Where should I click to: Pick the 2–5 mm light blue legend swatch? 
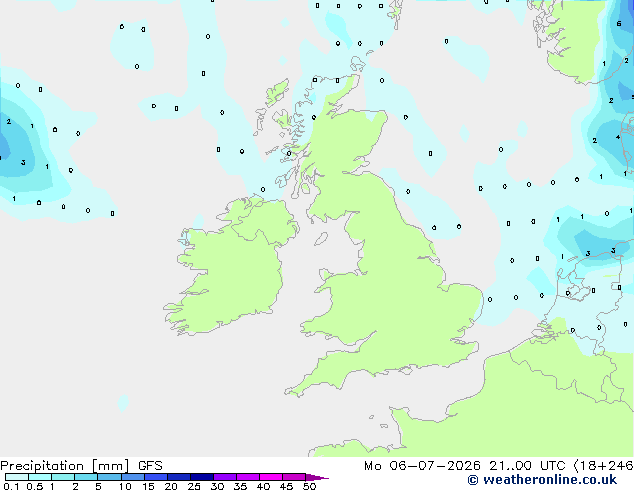click(86, 477)
